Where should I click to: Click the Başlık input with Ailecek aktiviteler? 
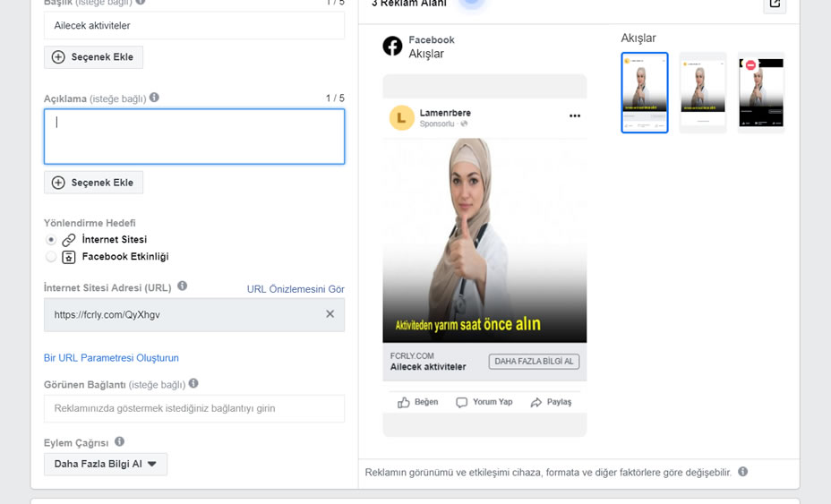click(194, 25)
